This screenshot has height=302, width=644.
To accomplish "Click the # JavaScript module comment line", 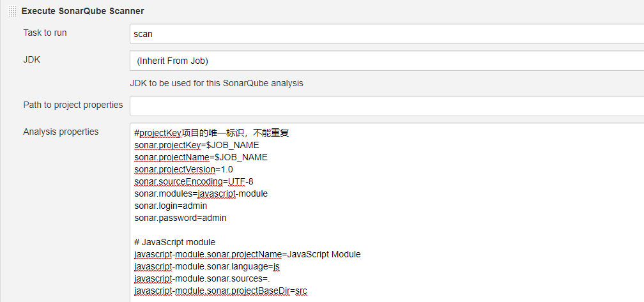I will [x=174, y=242].
